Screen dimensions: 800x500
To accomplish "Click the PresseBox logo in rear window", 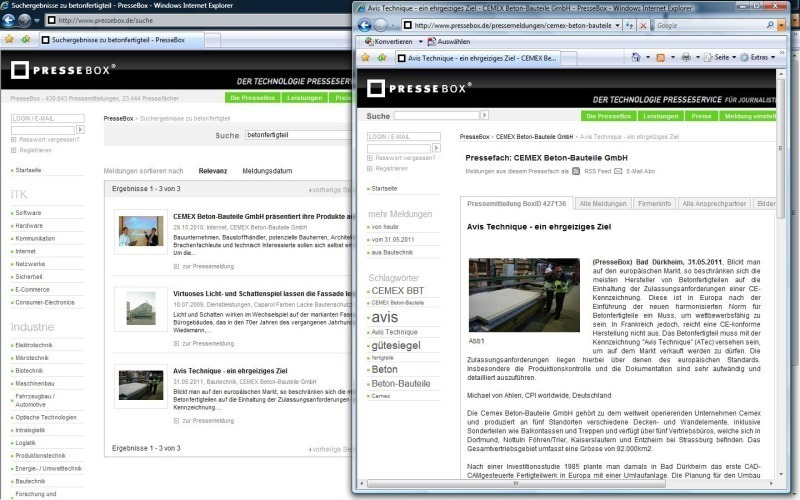I will pos(63,70).
